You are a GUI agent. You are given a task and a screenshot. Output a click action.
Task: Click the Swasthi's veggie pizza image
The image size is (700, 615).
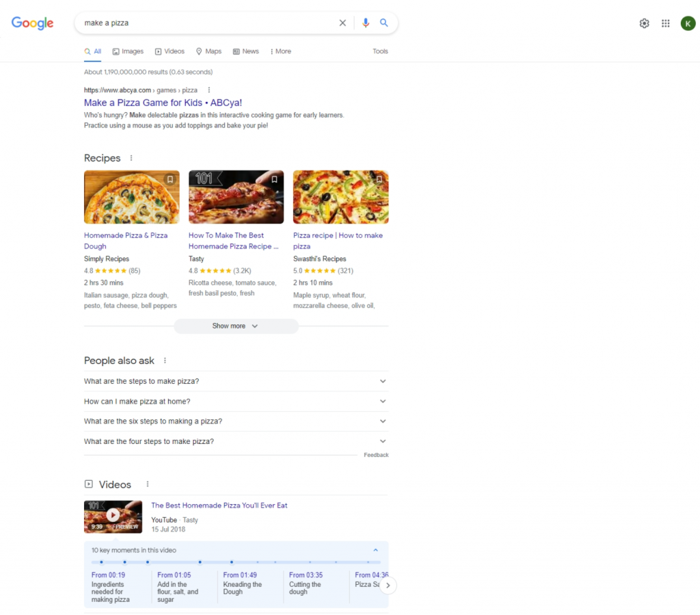point(340,197)
